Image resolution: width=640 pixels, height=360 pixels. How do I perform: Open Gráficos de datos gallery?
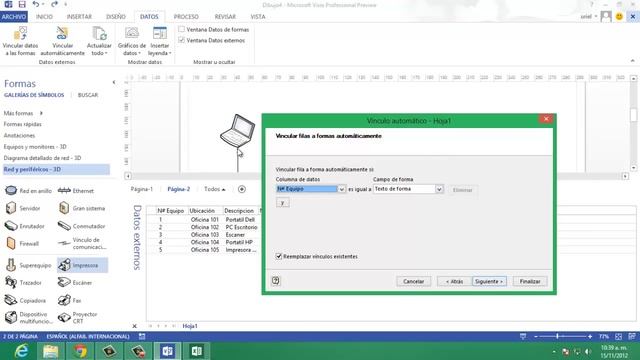[131, 41]
